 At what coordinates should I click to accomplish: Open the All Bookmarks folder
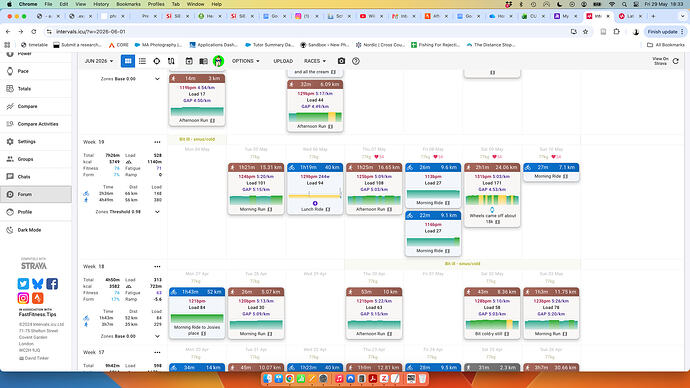[x=666, y=45]
